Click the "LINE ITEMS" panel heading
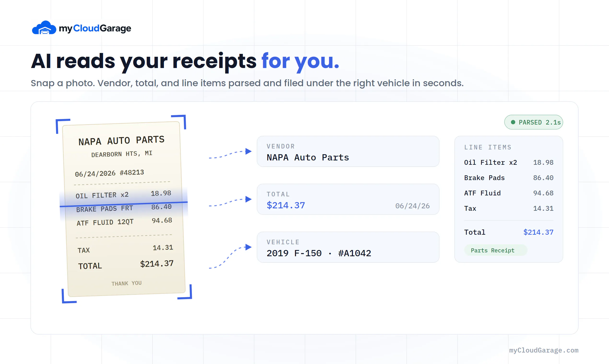Screen dimensions: 609x364 [x=488, y=147]
